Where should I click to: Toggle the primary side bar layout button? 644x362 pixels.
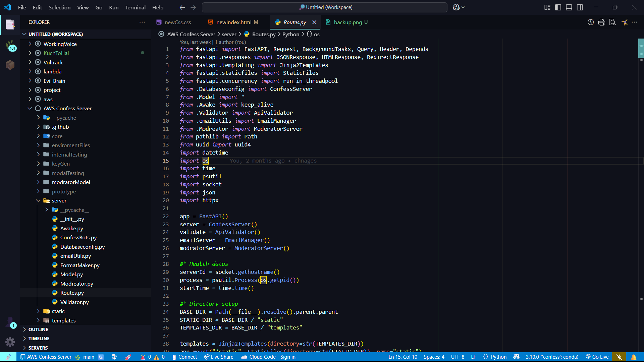click(x=558, y=7)
